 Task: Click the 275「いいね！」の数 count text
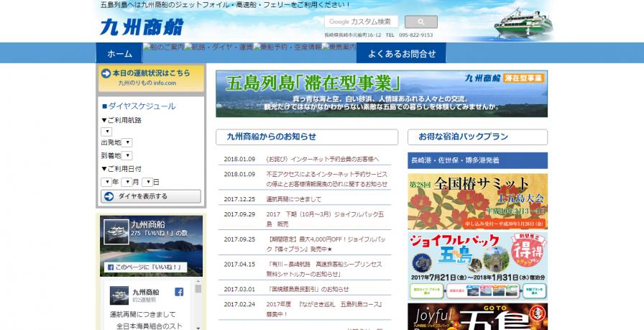[x=160, y=234]
